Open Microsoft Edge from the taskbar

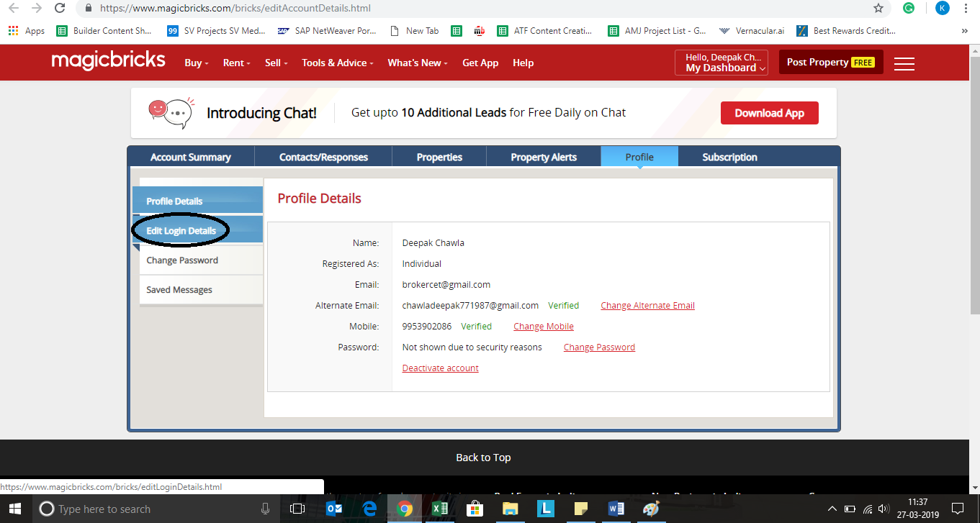coord(370,509)
